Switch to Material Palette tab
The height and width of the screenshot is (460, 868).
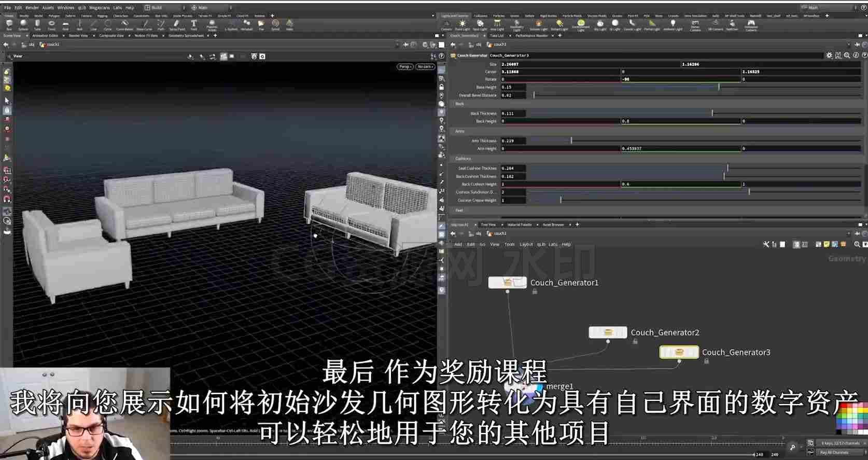[x=519, y=225]
